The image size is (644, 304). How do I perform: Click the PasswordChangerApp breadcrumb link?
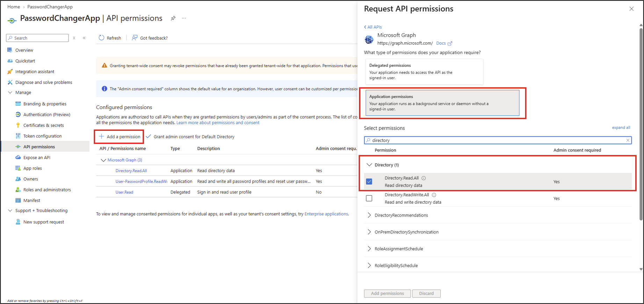50,7
